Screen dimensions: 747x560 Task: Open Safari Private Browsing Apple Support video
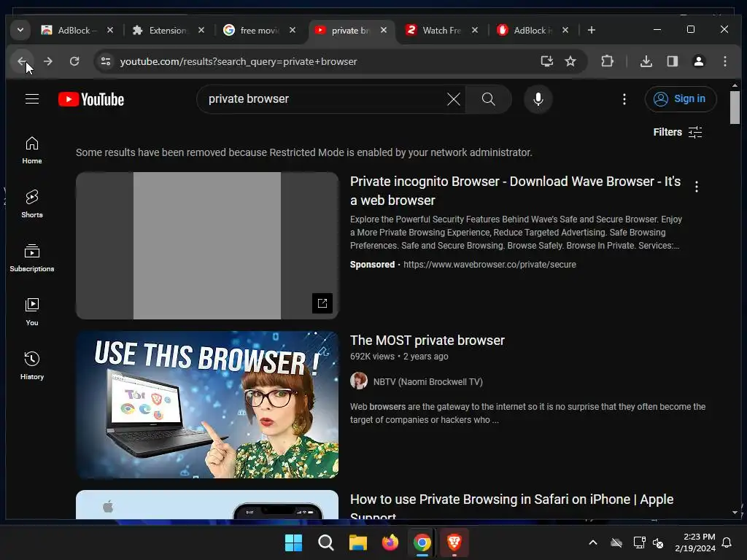click(511, 506)
